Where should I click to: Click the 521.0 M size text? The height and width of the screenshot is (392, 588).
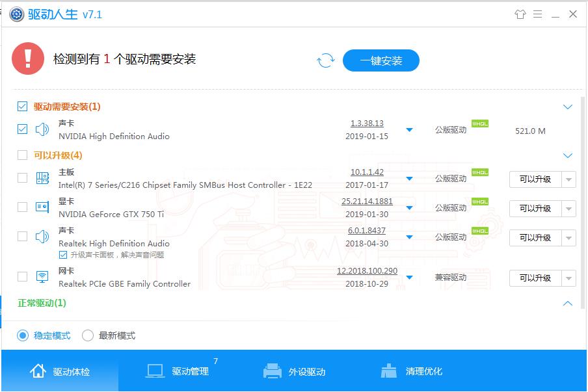tap(530, 131)
